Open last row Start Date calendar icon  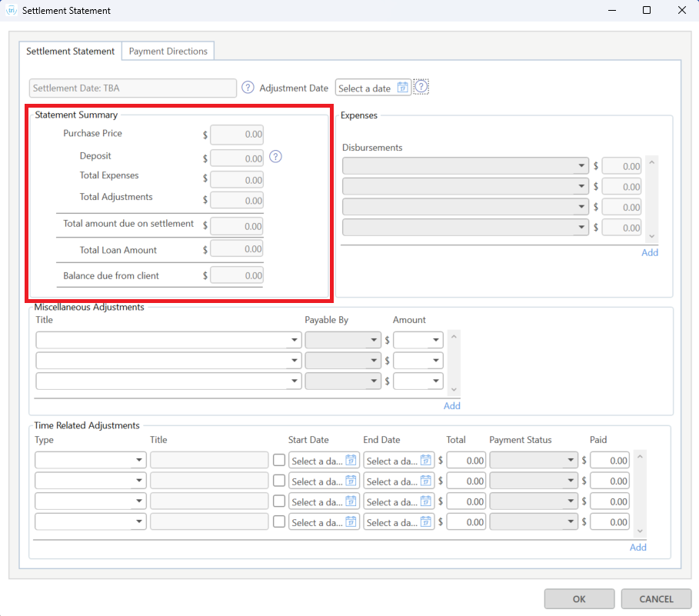pyautogui.click(x=351, y=522)
